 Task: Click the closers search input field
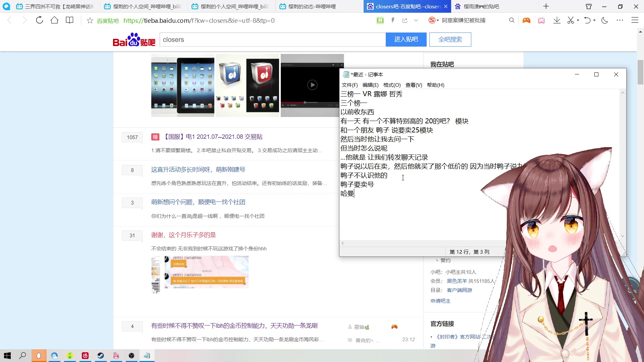[x=272, y=40]
